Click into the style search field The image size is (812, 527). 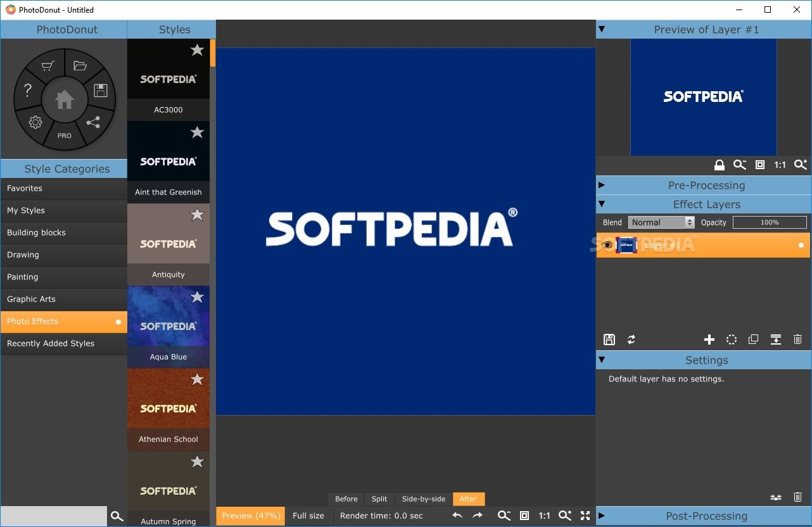(54, 516)
